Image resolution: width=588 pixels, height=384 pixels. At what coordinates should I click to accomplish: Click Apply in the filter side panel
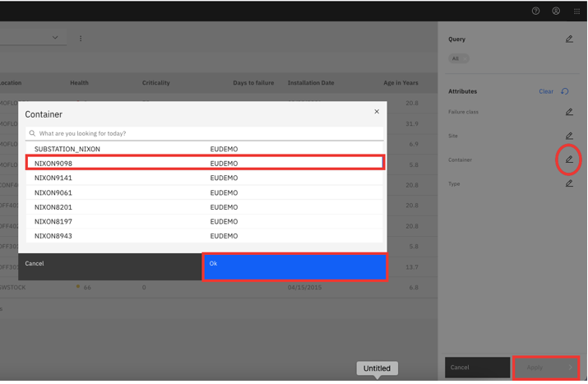pyautogui.click(x=546, y=368)
